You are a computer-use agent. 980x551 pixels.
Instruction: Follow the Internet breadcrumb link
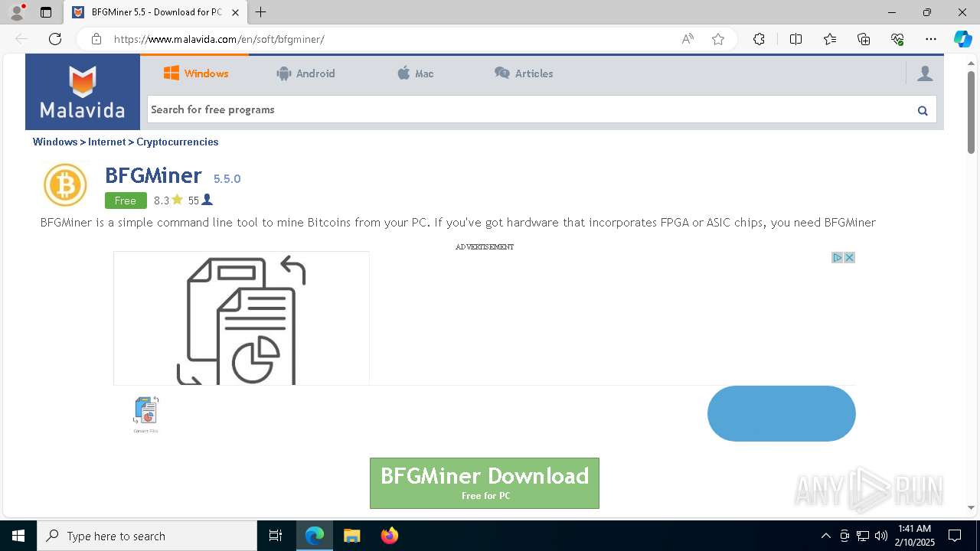tap(106, 142)
